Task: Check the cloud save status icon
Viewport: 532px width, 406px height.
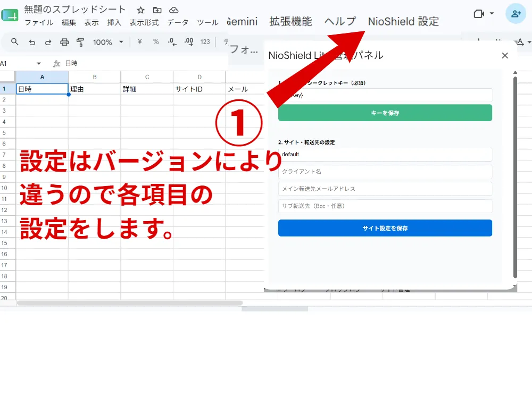Action: [x=174, y=10]
